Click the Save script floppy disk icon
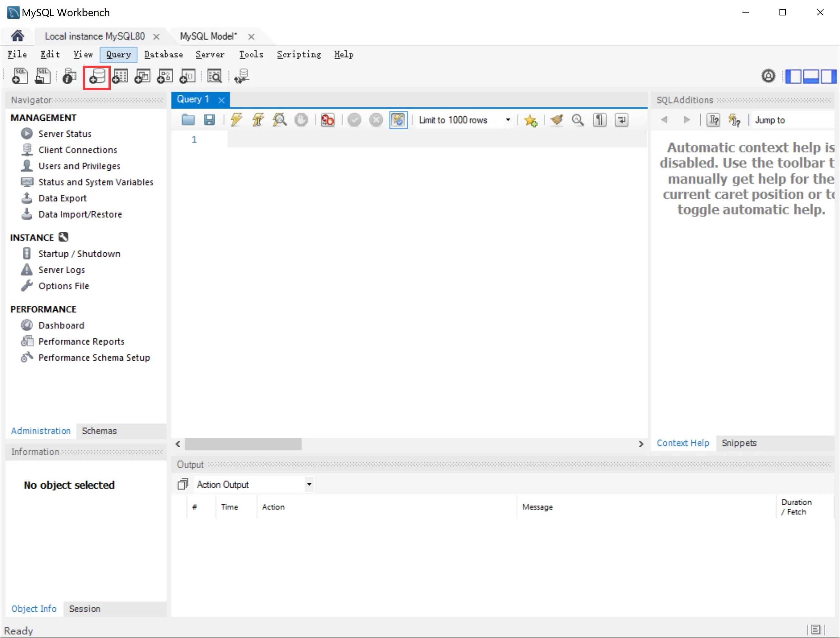 [209, 120]
